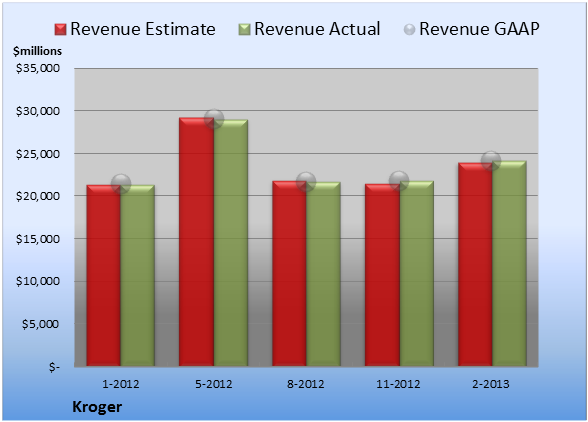The width and height of the screenshot is (588, 422).
Task: Click the GAAP sphere marker above 5-2012
Action: coord(214,119)
